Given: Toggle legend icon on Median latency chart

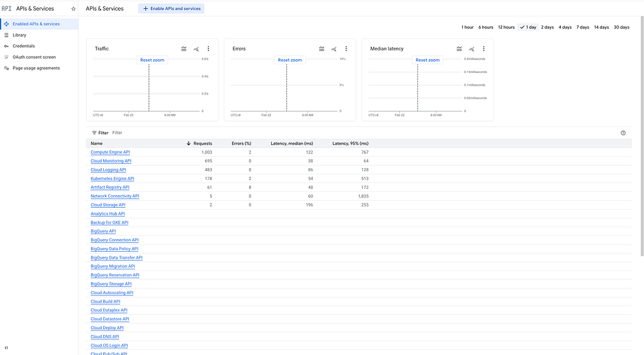Looking at the screenshot, I should point(459,48).
